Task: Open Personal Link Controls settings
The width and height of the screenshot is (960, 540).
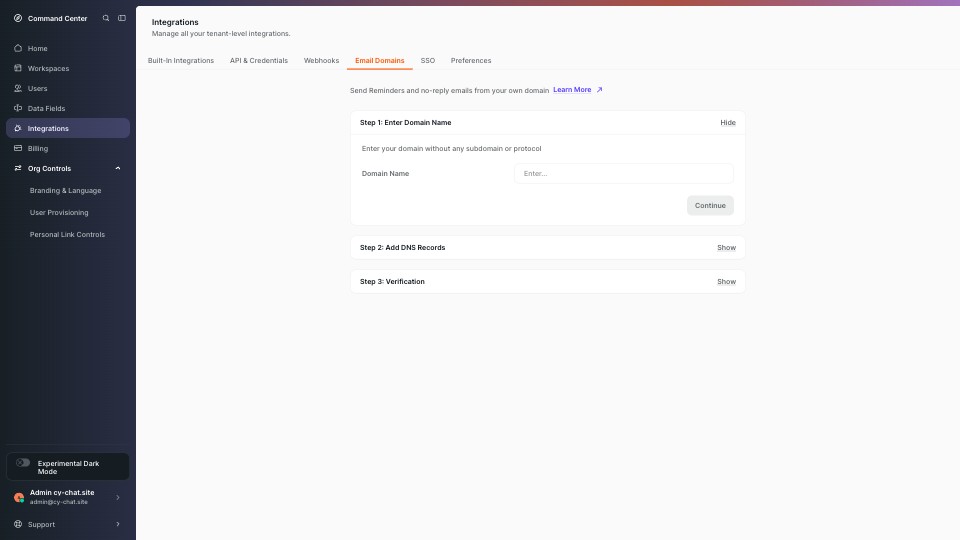Action: point(67,234)
